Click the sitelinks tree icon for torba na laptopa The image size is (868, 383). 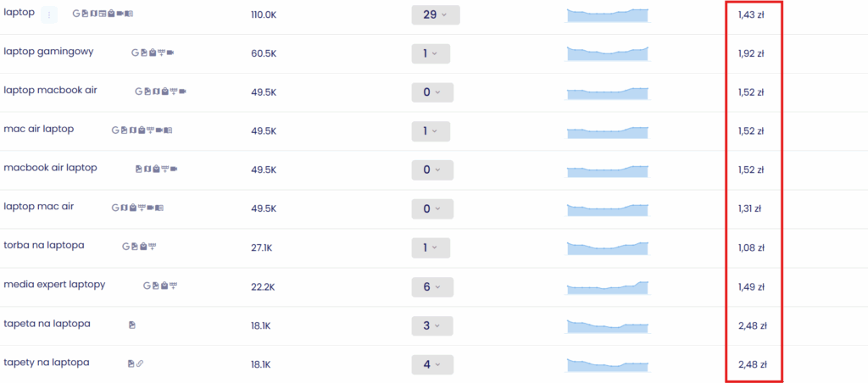(x=153, y=247)
